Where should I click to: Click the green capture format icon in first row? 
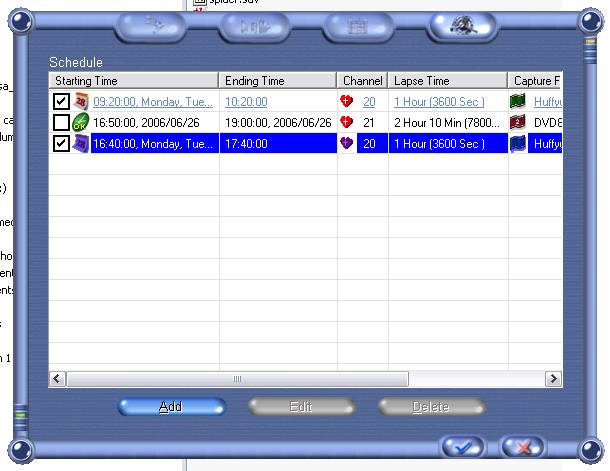pos(518,101)
